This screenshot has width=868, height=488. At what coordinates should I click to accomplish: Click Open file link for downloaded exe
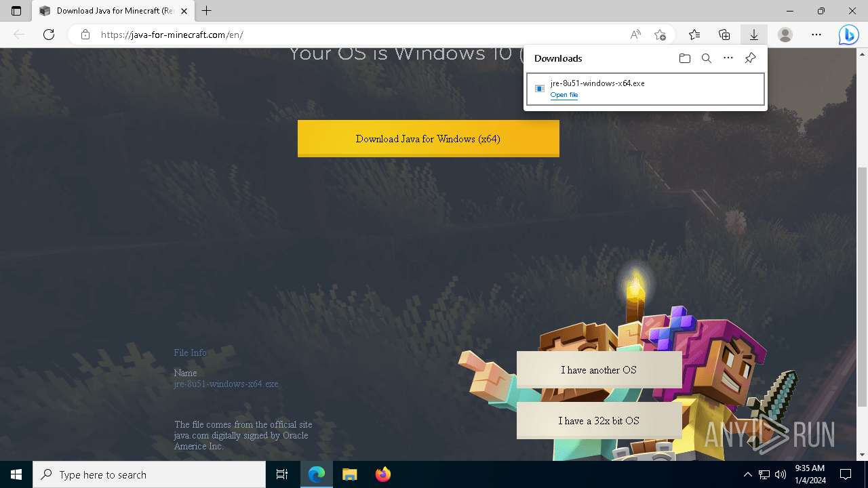[x=564, y=95]
